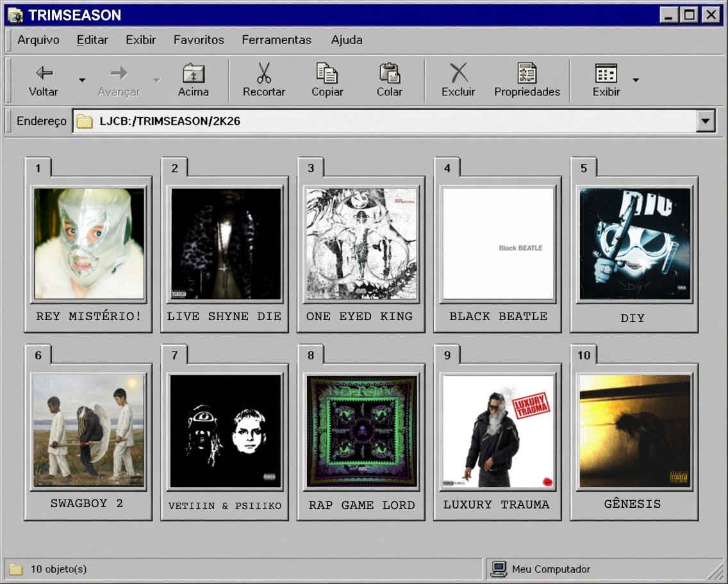Open the Ajuda menu

[346, 40]
